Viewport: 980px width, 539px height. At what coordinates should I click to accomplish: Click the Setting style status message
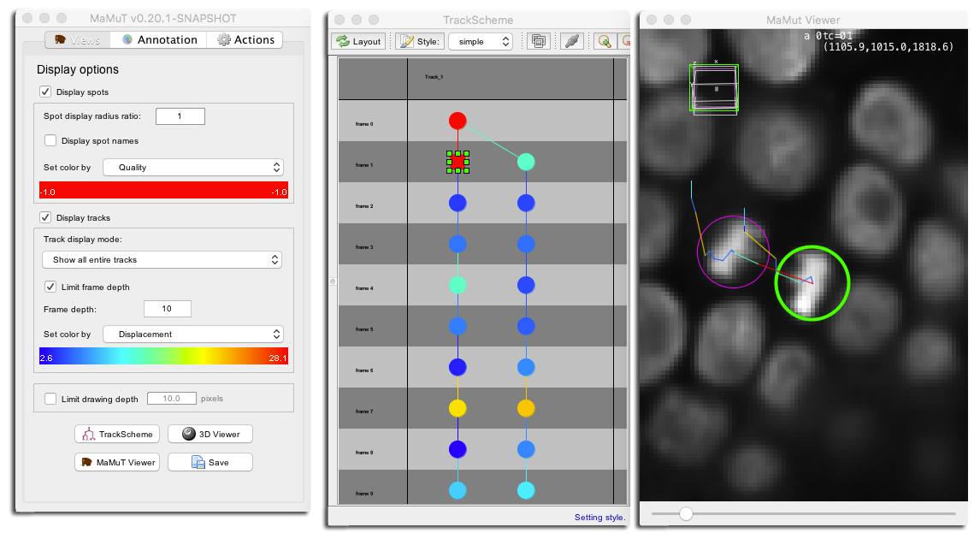coord(600,517)
